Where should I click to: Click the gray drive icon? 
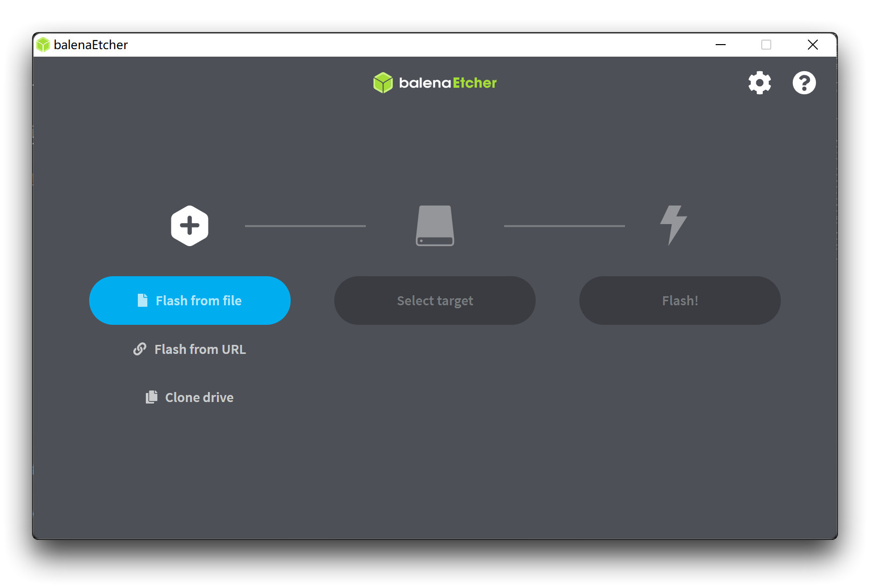435,226
